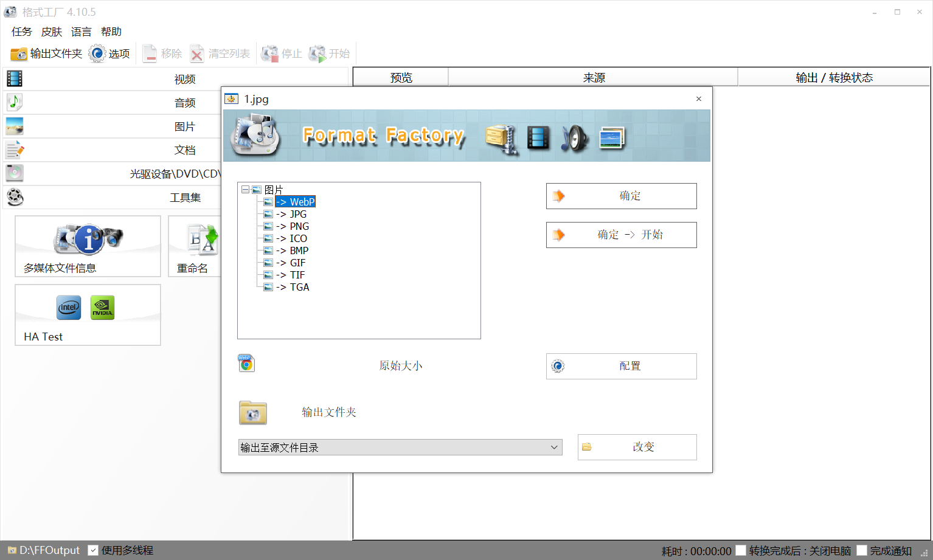Open the 皮肤 menu
This screenshot has width=933, height=560.
[52, 32]
